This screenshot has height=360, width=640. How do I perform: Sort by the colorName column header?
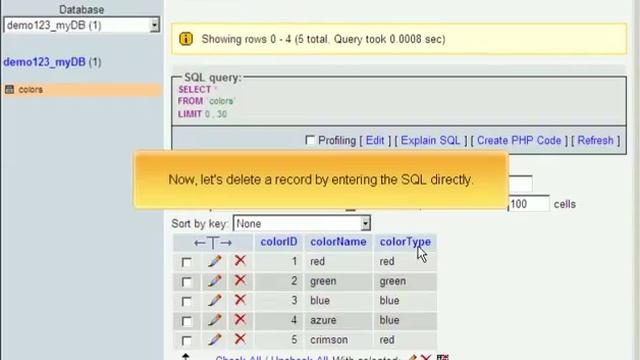pos(338,242)
